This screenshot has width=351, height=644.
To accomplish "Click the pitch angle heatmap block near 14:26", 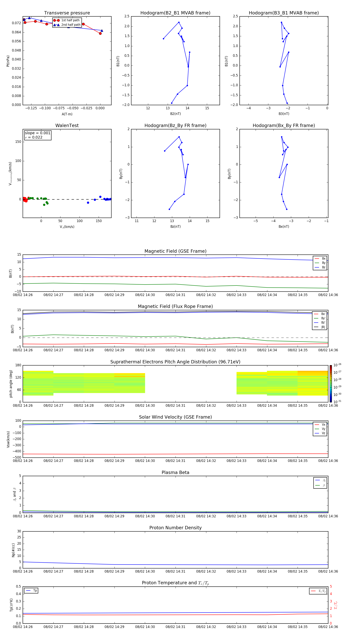I will click(x=38, y=383).
